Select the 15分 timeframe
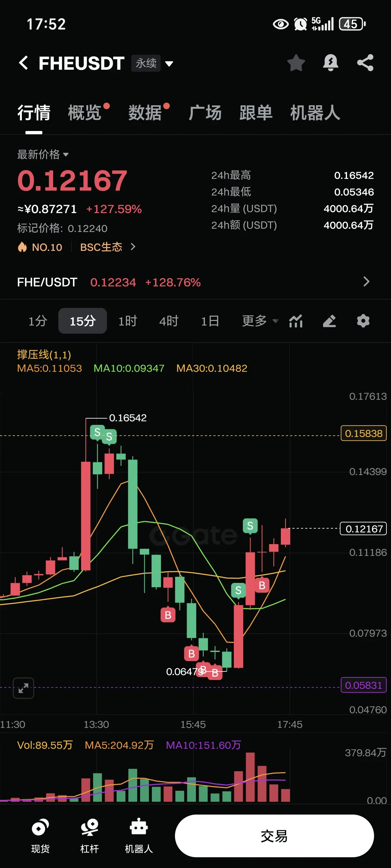This screenshot has width=391, height=868. point(82,321)
